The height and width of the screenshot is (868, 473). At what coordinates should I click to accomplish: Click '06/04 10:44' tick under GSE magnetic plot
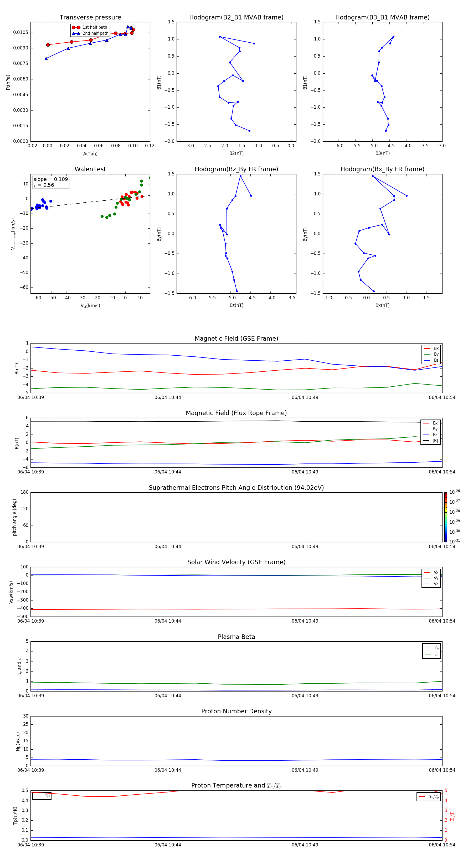(x=168, y=398)
